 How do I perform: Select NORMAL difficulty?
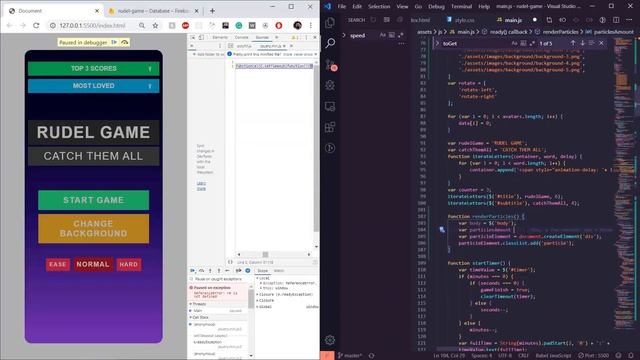pyautogui.click(x=93, y=264)
